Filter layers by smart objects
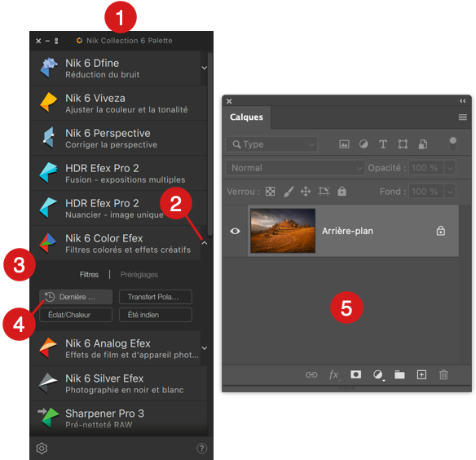 point(423,144)
